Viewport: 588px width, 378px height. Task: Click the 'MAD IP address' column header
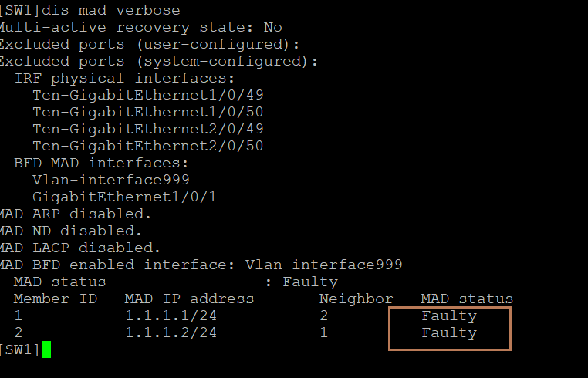tap(189, 299)
